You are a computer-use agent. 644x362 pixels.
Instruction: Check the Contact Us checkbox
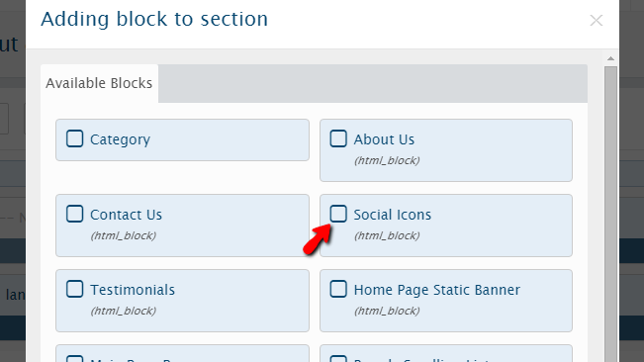coord(75,214)
